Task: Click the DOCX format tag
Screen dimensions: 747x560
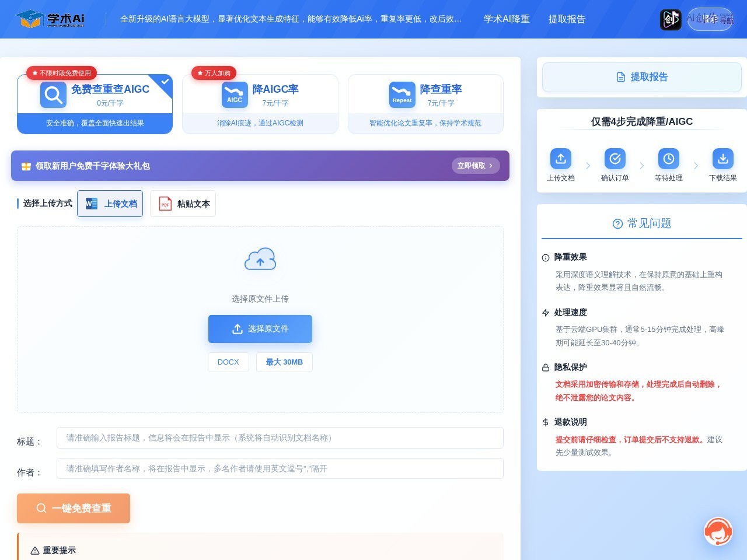Action: click(x=228, y=362)
